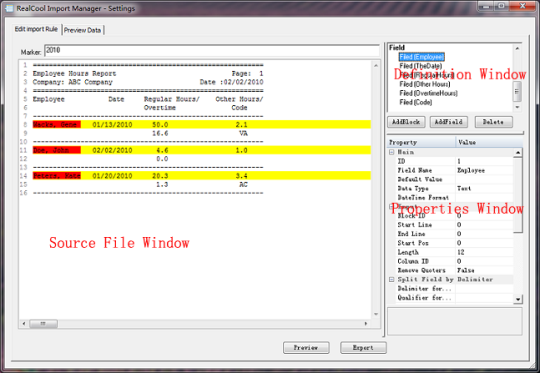Screen dimensions: 540x373
Task: Click the Remove Quoters value 'False'
Action: point(466,270)
